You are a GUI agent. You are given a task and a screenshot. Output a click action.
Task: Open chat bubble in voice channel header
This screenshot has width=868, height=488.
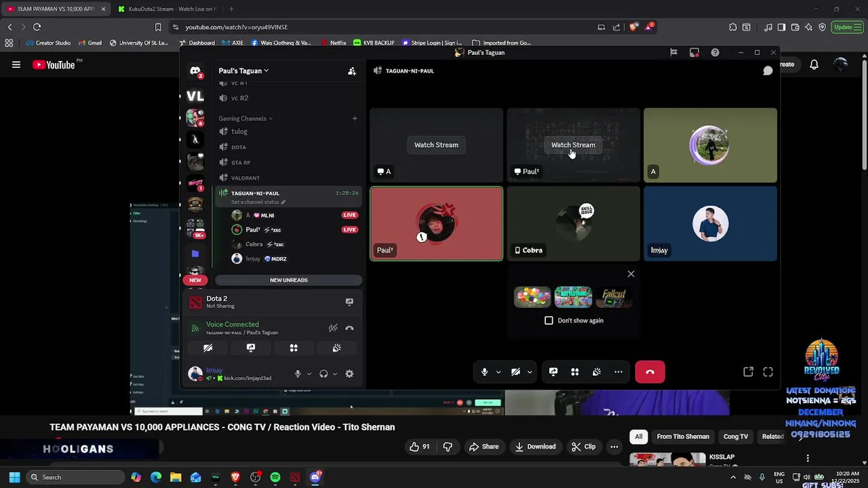768,70
